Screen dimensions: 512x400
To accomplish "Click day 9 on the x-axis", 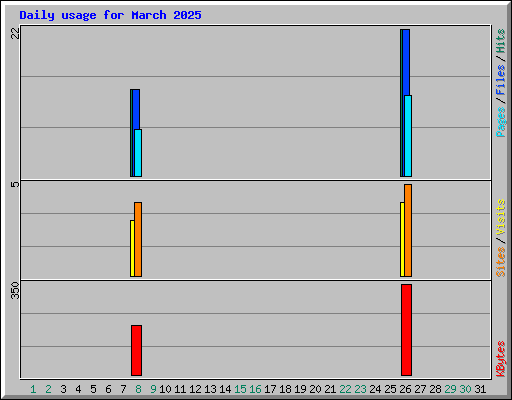I will tap(153, 389).
